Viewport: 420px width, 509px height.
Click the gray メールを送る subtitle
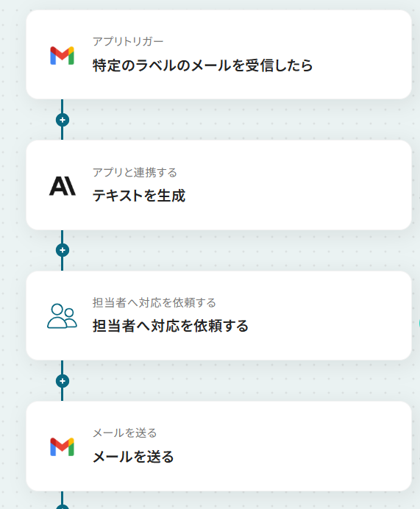124,433
